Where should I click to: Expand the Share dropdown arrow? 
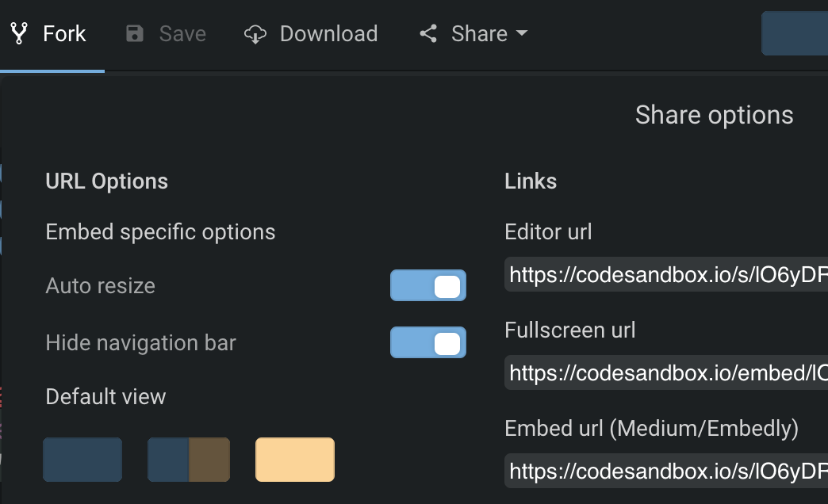[521, 34]
